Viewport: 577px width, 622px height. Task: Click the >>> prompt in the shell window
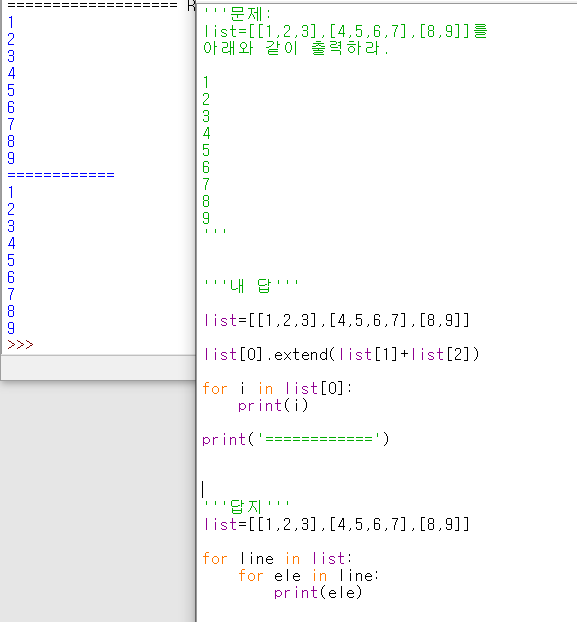(x=20, y=344)
